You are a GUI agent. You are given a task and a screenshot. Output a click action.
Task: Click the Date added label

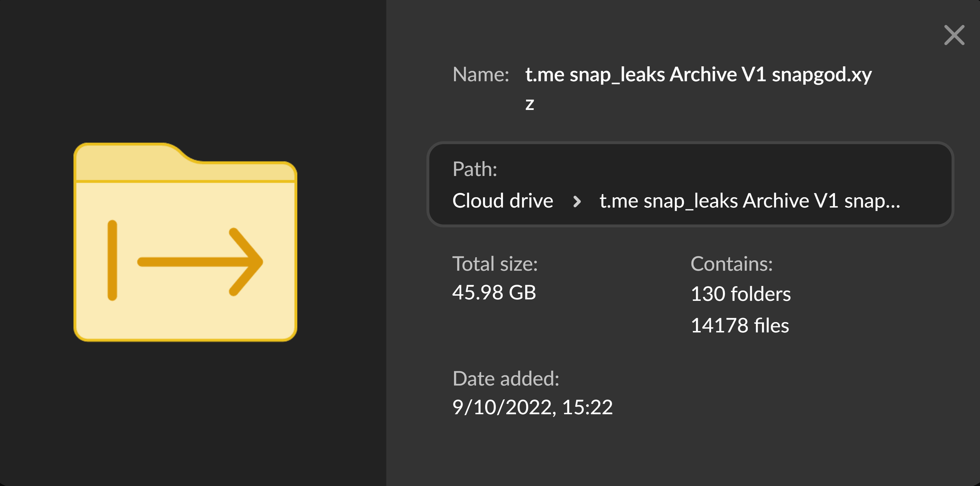coord(506,378)
